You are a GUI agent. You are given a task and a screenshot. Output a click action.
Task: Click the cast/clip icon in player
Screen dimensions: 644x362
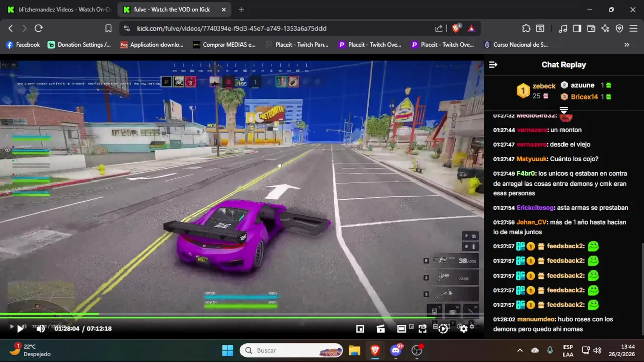(x=380, y=328)
